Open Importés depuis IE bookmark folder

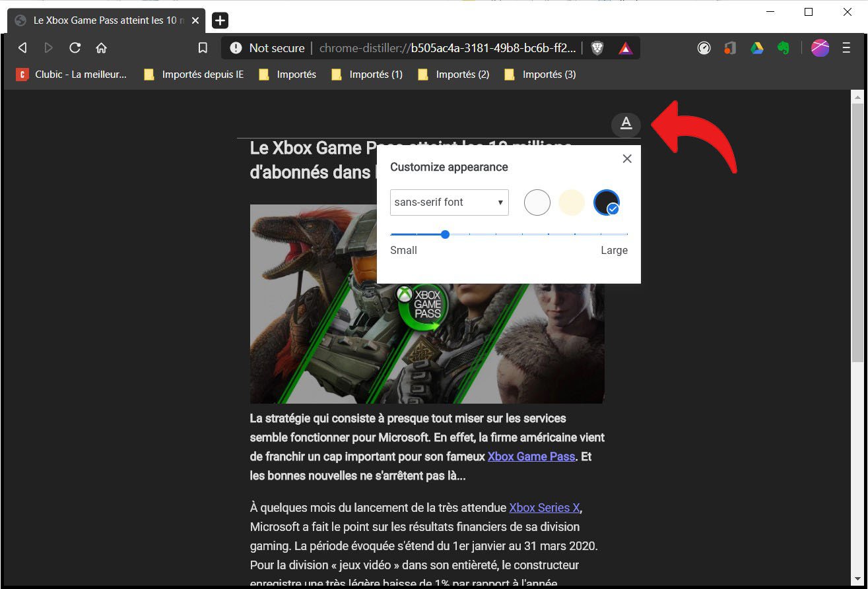click(x=194, y=75)
